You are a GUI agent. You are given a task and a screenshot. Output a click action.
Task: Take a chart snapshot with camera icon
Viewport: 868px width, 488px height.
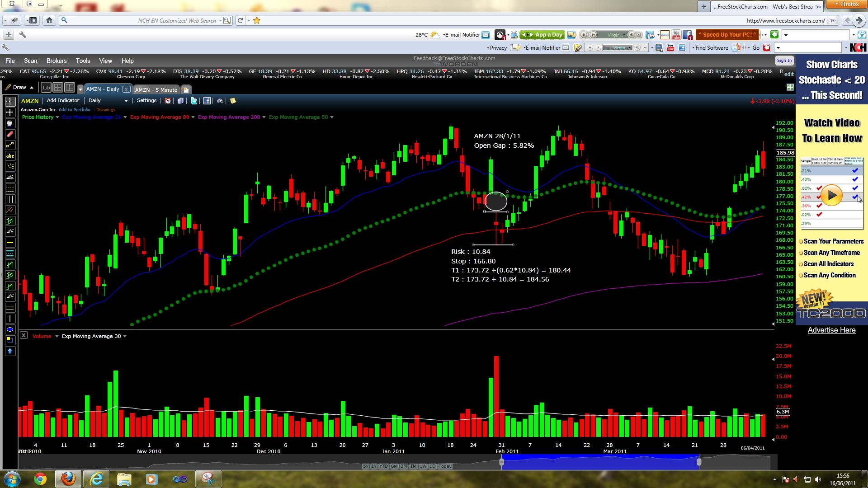(x=220, y=101)
